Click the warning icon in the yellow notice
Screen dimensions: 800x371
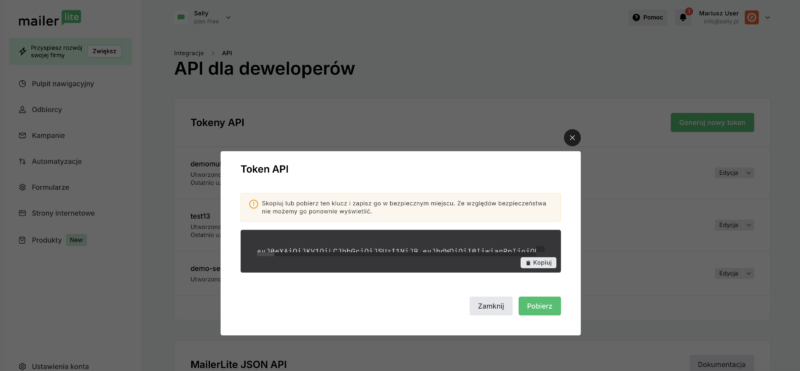254,204
